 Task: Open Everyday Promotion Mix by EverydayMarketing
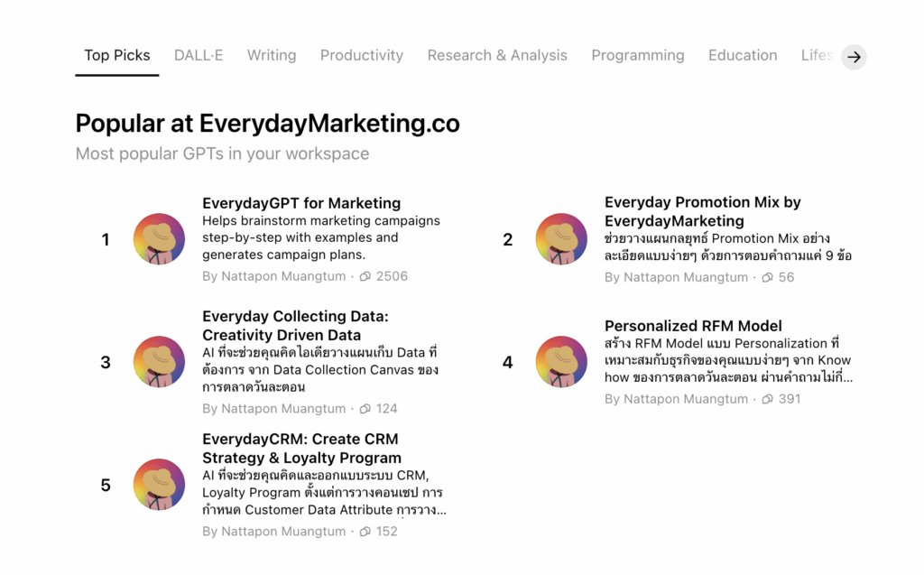tap(702, 212)
